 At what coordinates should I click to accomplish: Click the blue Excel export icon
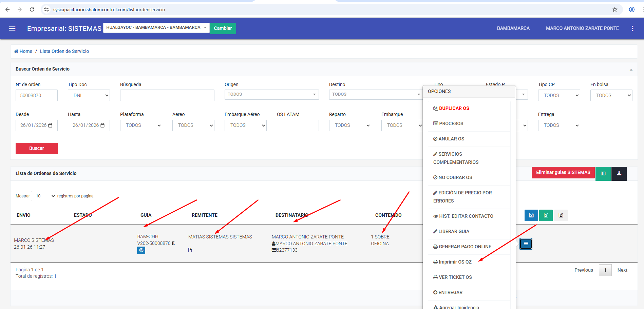coord(531,215)
